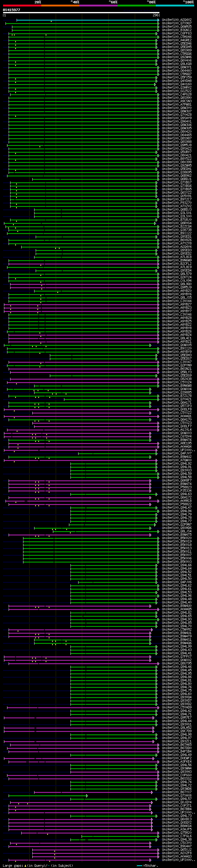The height and width of the screenshot is (868, 197).
Task: Select the UniRef100_P58823 label
Action: (x=177, y=487)
